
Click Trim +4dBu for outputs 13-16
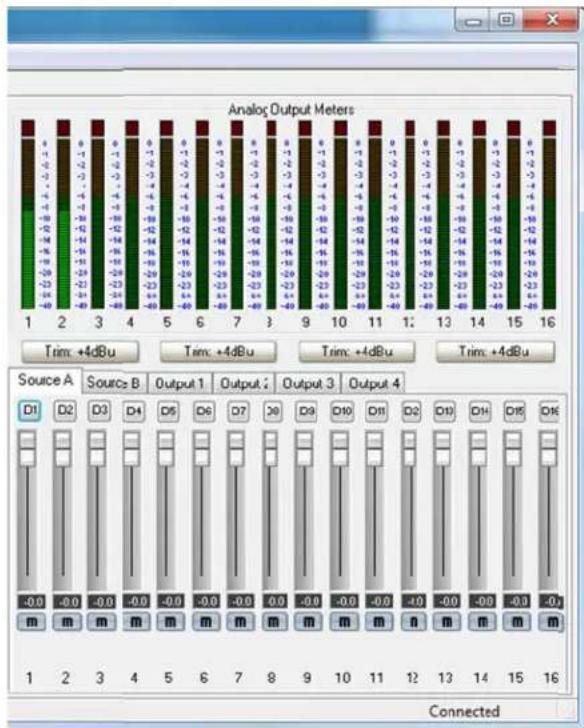click(x=495, y=351)
